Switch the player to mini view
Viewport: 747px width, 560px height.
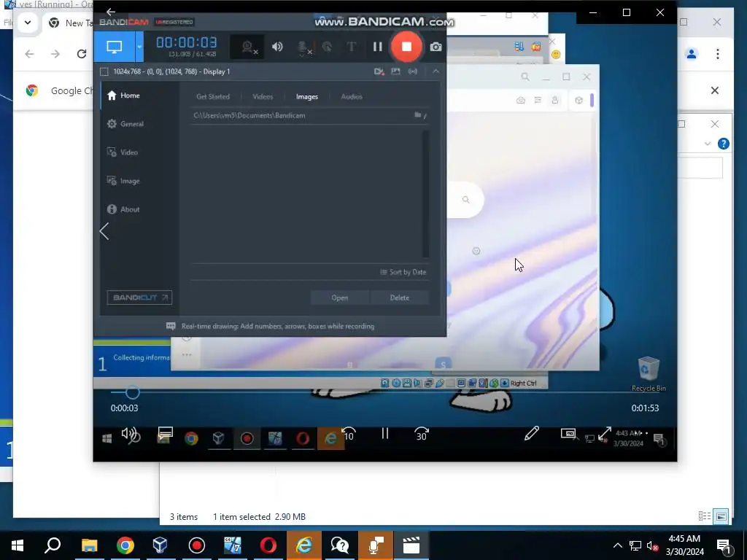tap(568, 433)
